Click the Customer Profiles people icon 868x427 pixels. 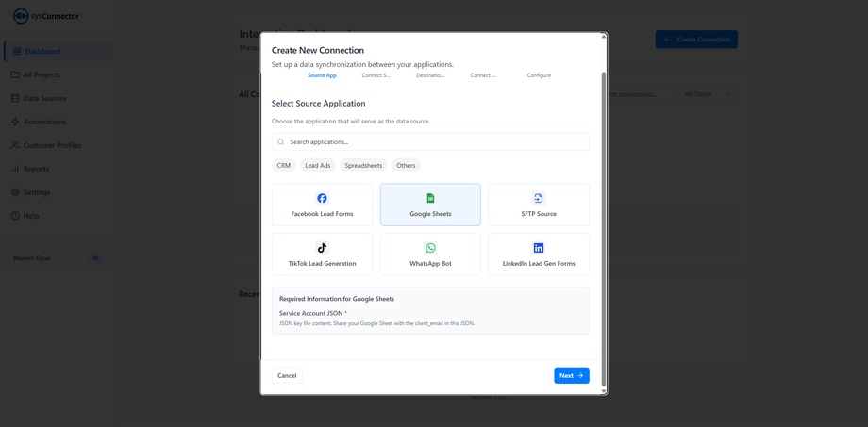tap(15, 145)
